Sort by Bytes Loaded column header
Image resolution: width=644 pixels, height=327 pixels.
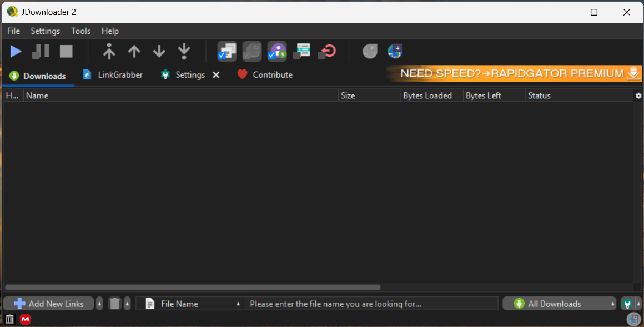pos(432,95)
